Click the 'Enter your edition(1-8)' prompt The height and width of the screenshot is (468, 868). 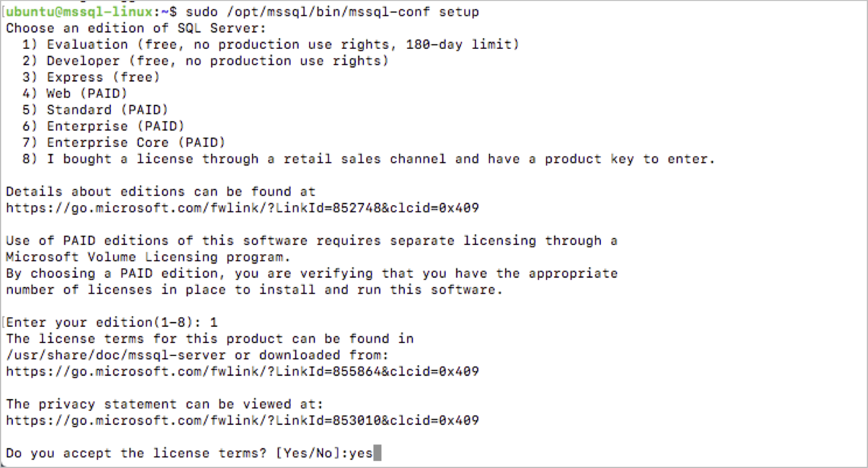pyautogui.click(x=104, y=322)
